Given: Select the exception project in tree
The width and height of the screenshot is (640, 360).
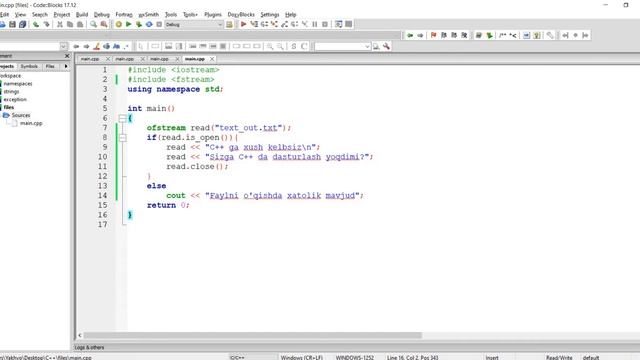Looking at the screenshot, I should (15, 100).
